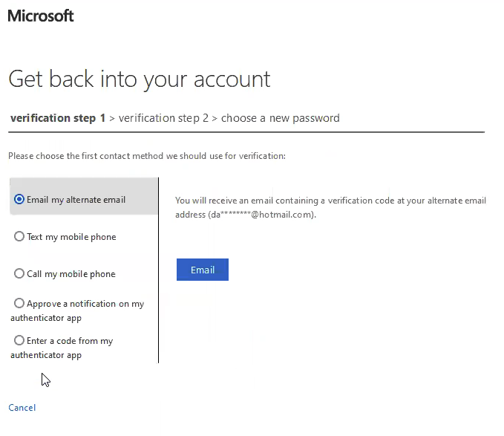Choose Enter a code from authenticator radio circle
This screenshot has height=436, width=504.
tap(19, 340)
